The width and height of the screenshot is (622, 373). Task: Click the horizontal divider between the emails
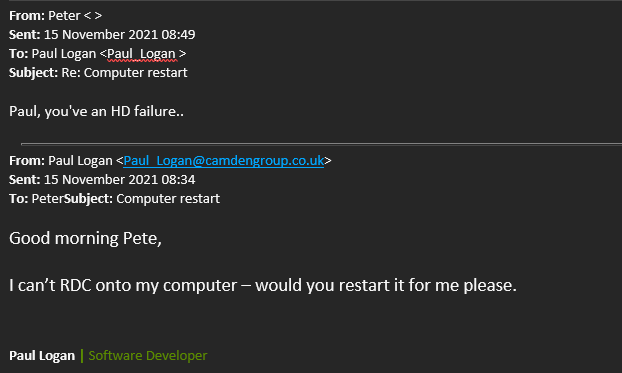coord(321,144)
